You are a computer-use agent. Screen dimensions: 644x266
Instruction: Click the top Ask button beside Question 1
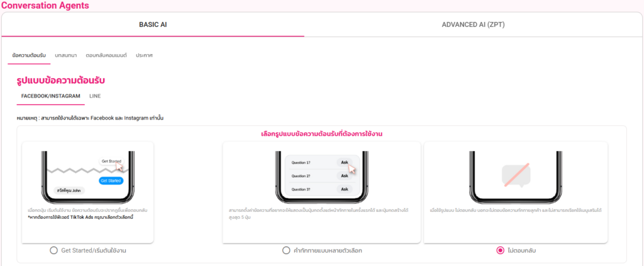[344, 162]
